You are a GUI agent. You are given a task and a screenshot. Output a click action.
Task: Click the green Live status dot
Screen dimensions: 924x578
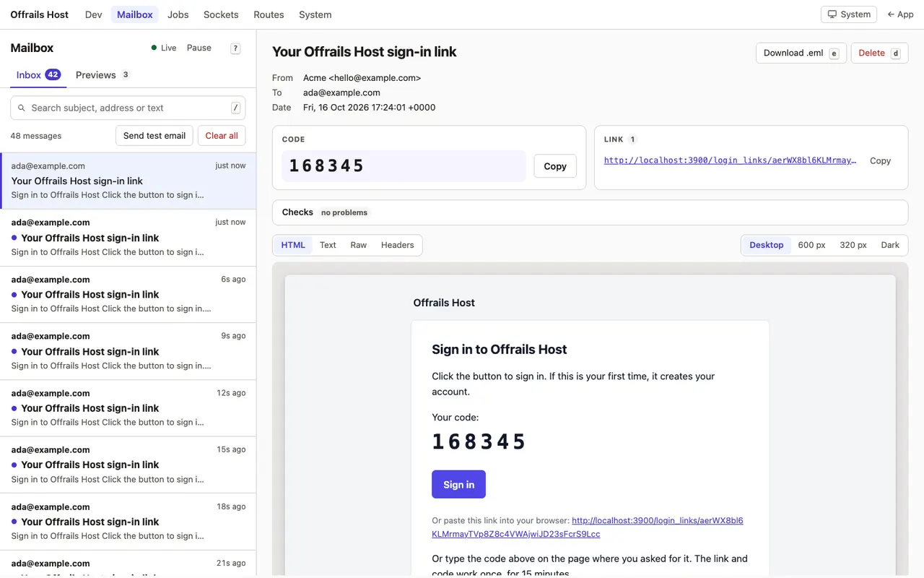(154, 48)
